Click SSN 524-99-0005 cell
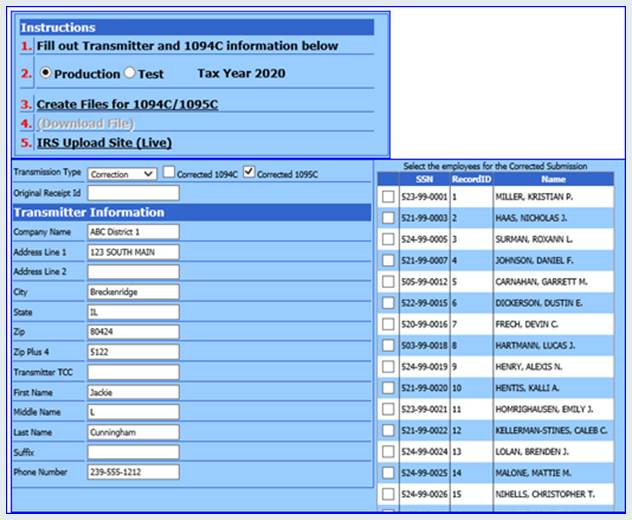Image resolution: width=632 pixels, height=520 pixels. tap(424, 239)
